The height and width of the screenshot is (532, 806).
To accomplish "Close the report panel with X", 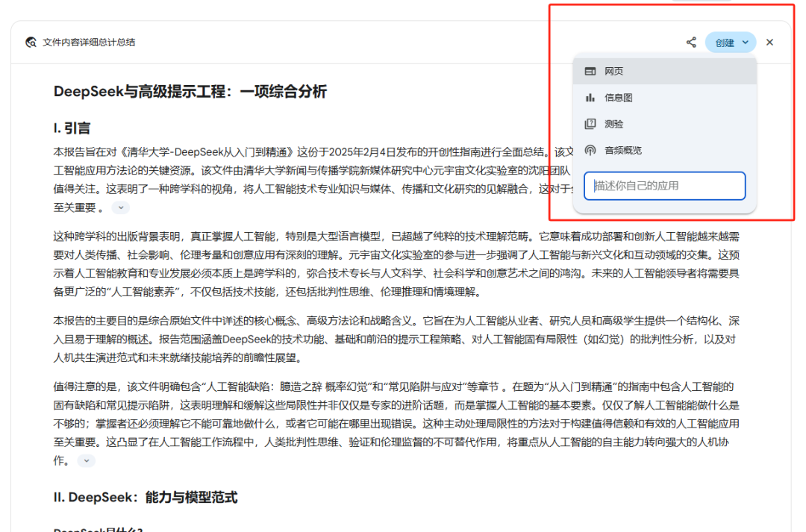I will tap(769, 42).
